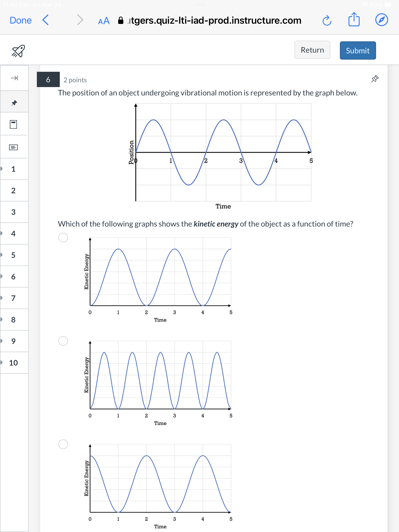Submit the quiz
The width and height of the screenshot is (399, 532).
(357, 50)
